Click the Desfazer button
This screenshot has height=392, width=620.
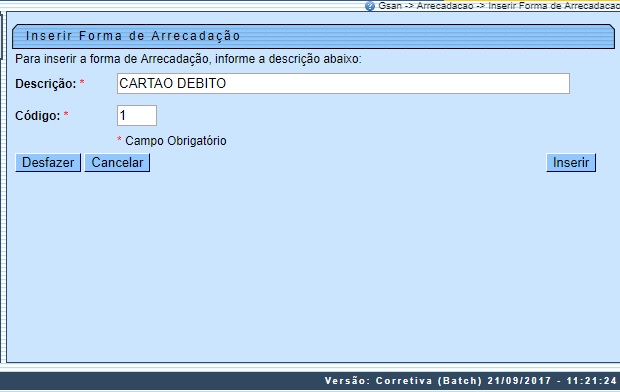[x=48, y=163]
